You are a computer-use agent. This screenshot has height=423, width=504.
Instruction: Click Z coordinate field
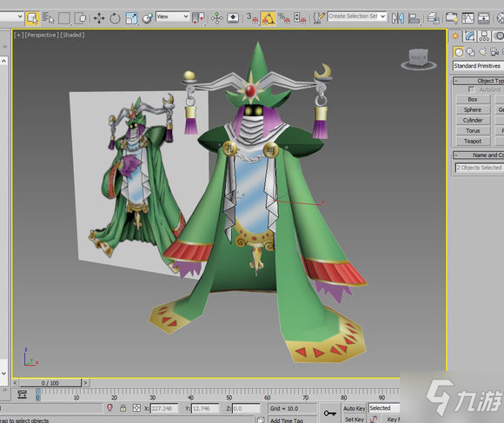coord(246,408)
